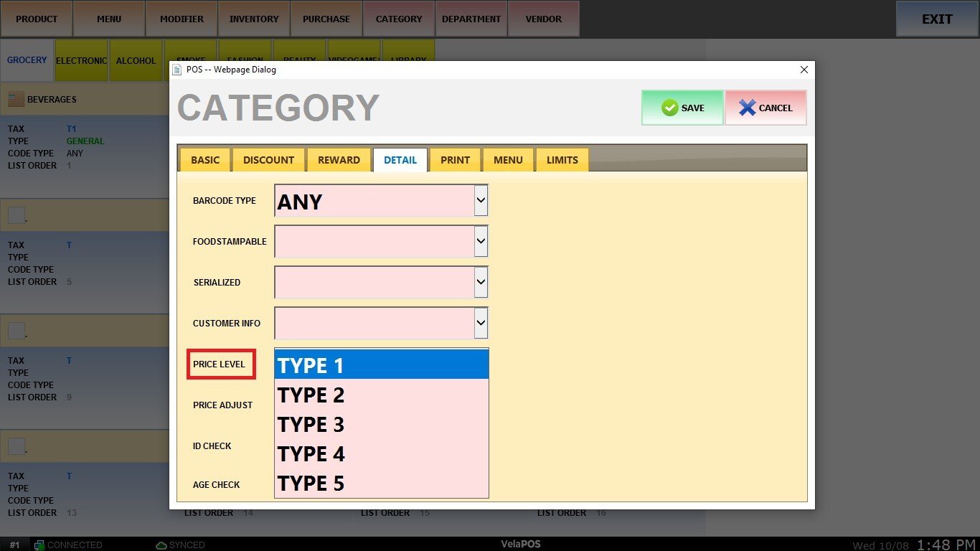
Task: Select TYPE 3 from price level list
Action: [x=382, y=425]
